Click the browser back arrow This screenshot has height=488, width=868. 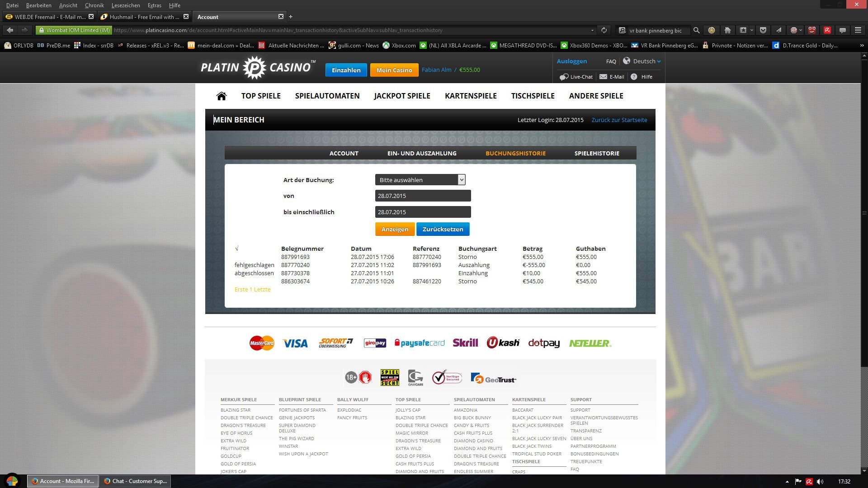10,30
